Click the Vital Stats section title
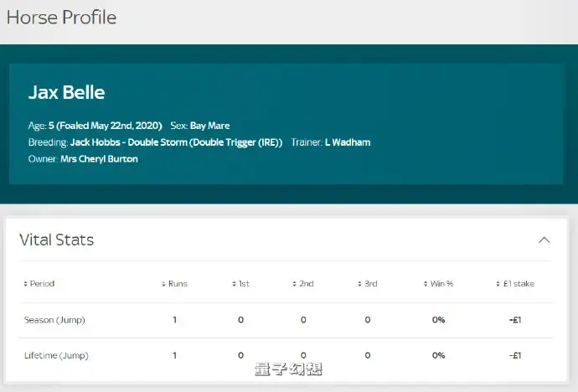 pos(56,240)
